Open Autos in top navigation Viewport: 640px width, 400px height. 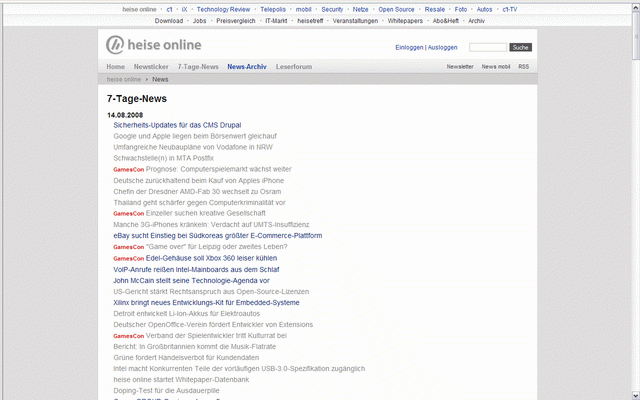coord(484,9)
